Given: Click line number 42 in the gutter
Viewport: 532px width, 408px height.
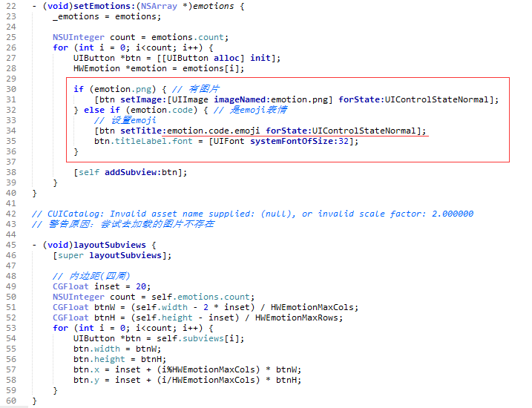Looking at the screenshot, I should click(x=11, y=214).
